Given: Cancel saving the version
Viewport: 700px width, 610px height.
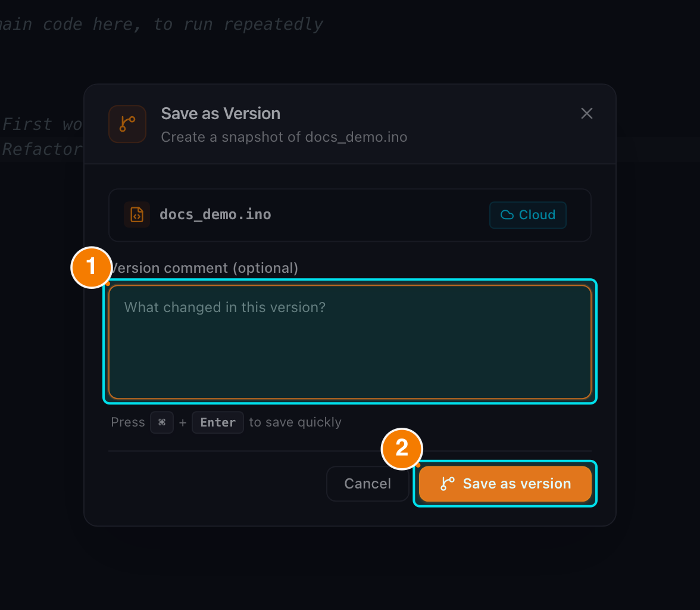Looking at the screenshot, I should click(367, 484).
